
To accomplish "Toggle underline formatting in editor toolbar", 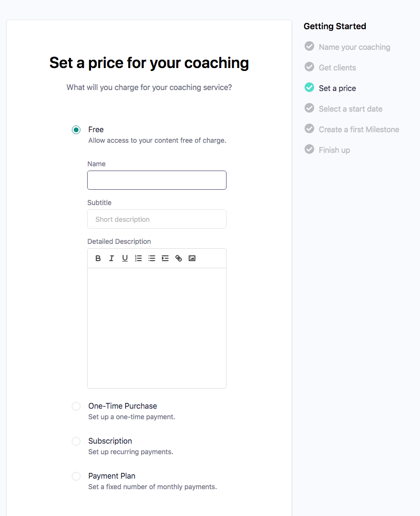I will tap(125, 258).
